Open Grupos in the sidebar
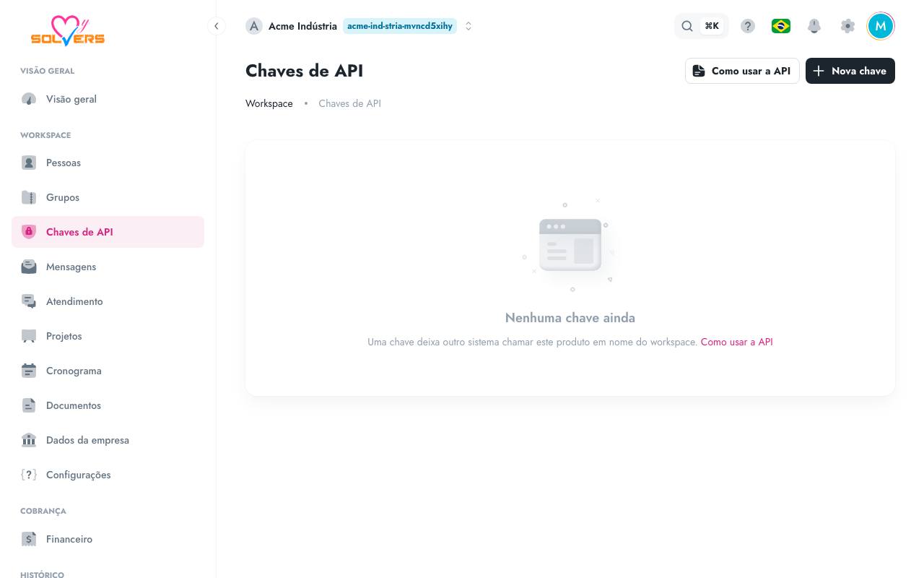 point(108,197)
